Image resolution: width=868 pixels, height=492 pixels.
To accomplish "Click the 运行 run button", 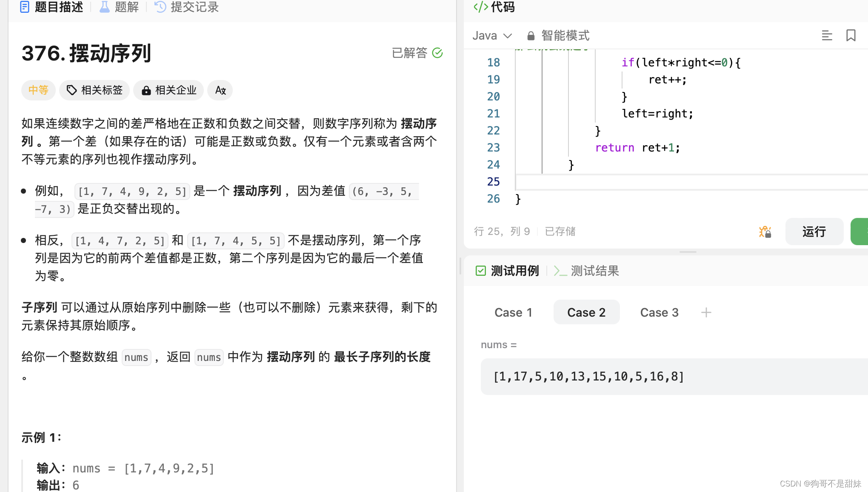I will pyautogui.click(x=814, y=232).
